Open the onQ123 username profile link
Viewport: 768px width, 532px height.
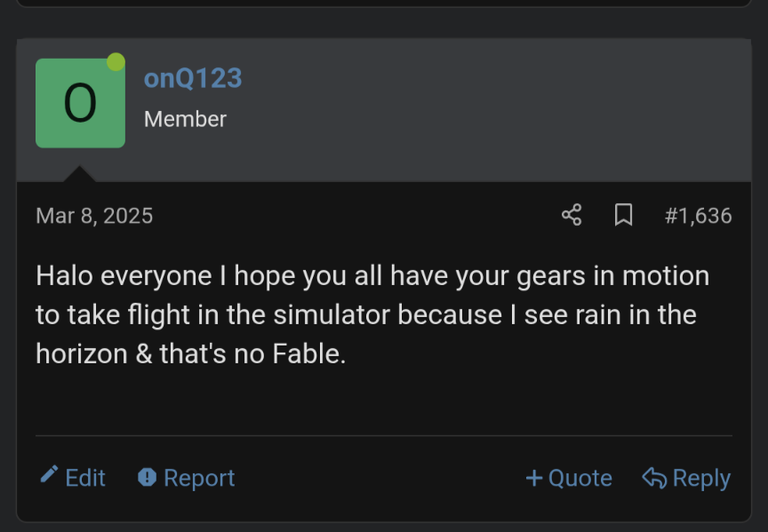pos(193,78)
